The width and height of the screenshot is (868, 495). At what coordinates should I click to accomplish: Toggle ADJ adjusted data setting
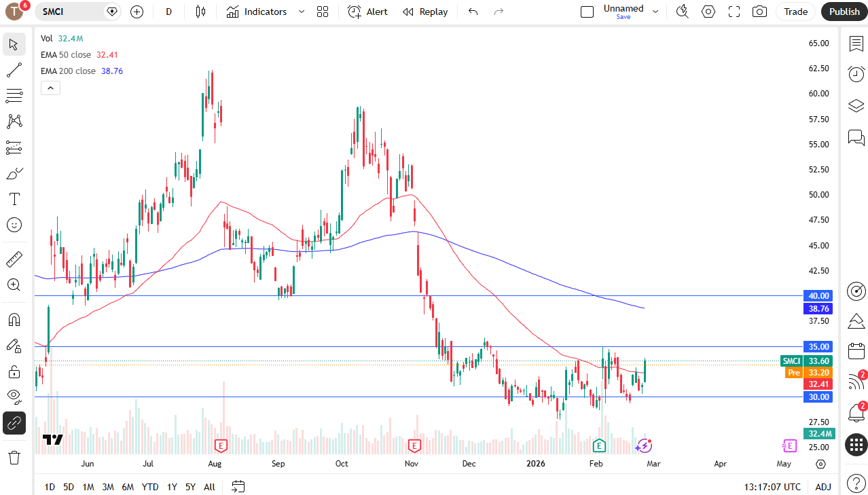823,487
